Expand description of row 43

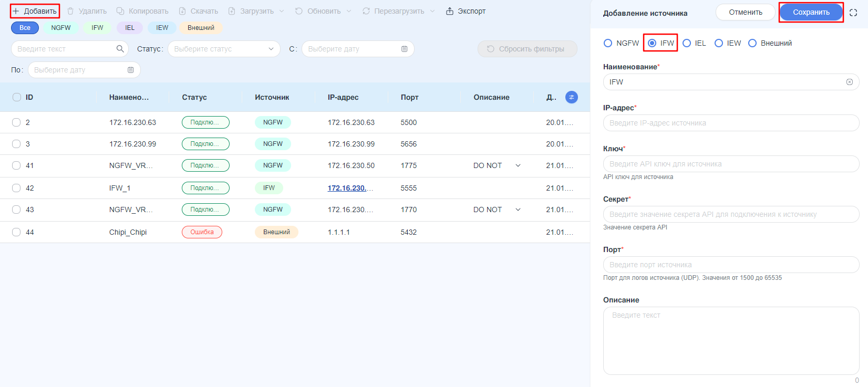click(518, 210)
